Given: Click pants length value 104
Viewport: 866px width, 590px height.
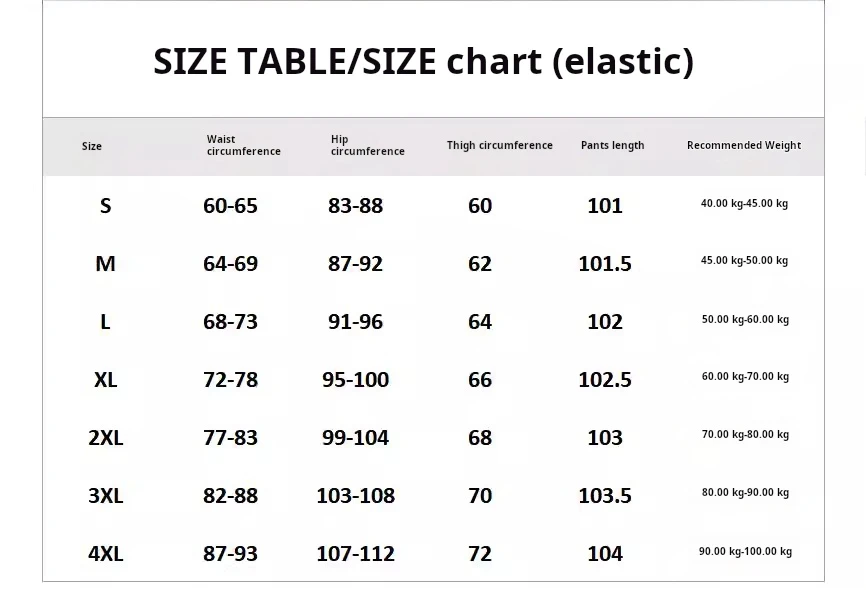Looking at the screenshot, I should pos(605,554).
